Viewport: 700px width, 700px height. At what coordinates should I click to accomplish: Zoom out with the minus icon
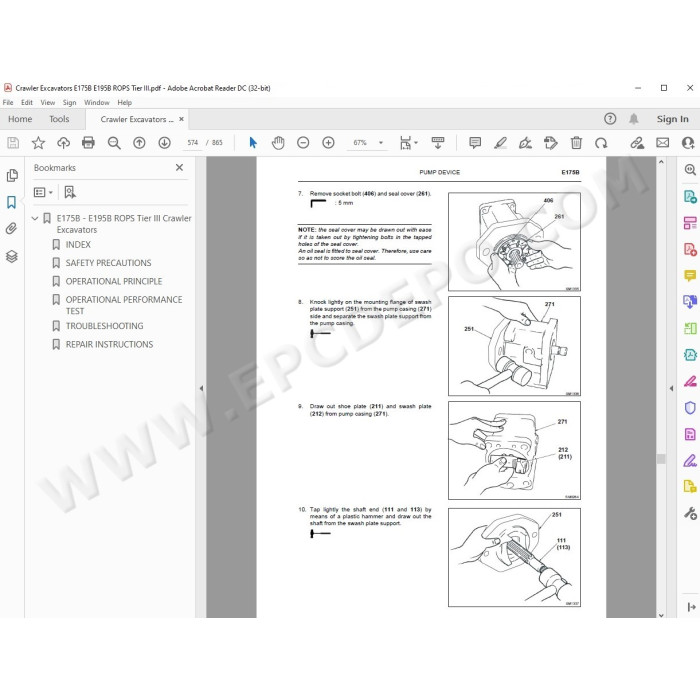click(303, 143)
